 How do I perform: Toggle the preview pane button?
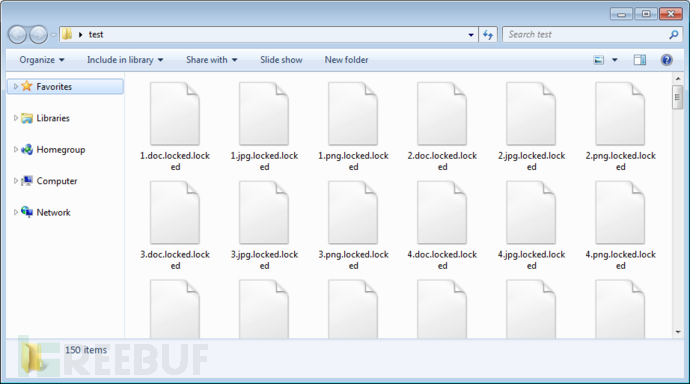point(640,60)
